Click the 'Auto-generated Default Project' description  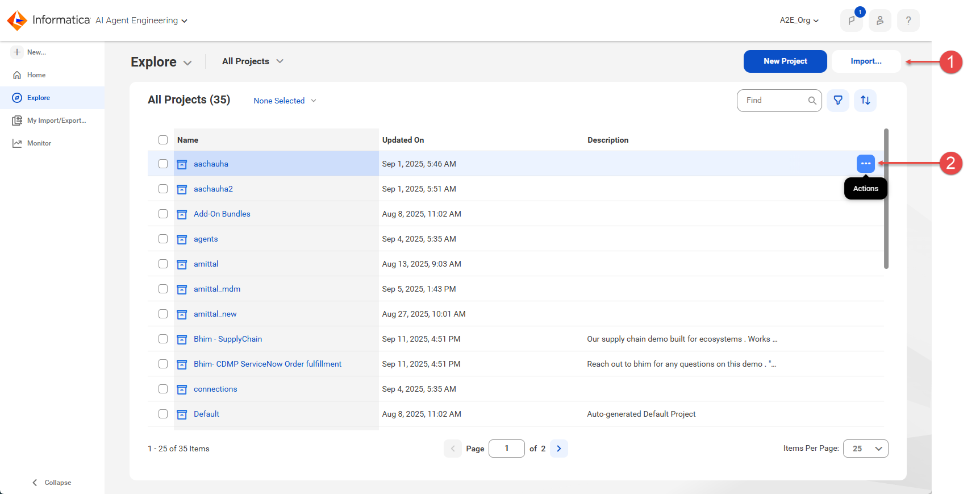pos(641,414)
